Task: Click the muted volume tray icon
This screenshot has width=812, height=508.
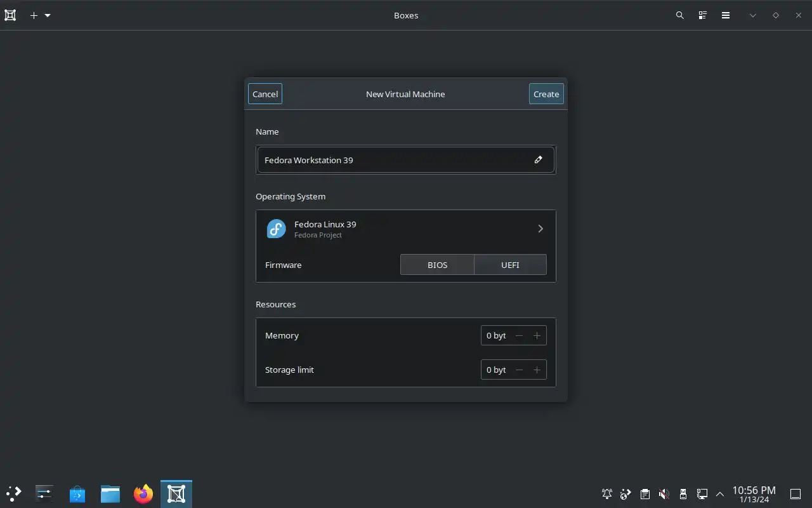Action: pos(664,493)
